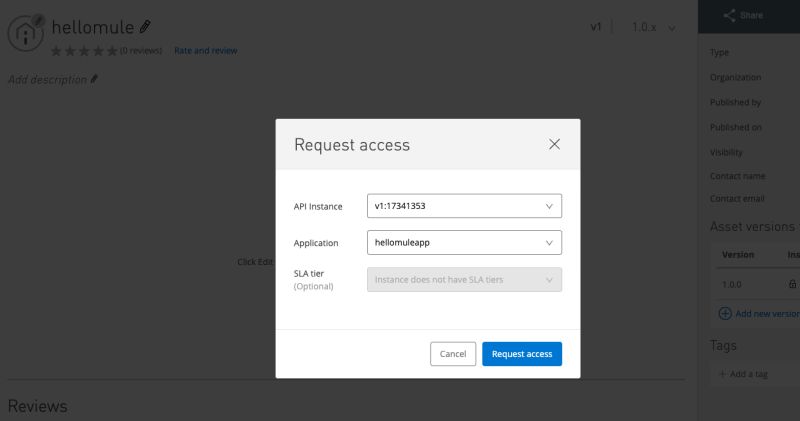
Task: Click the Published on label
Action: click(736, 128)
